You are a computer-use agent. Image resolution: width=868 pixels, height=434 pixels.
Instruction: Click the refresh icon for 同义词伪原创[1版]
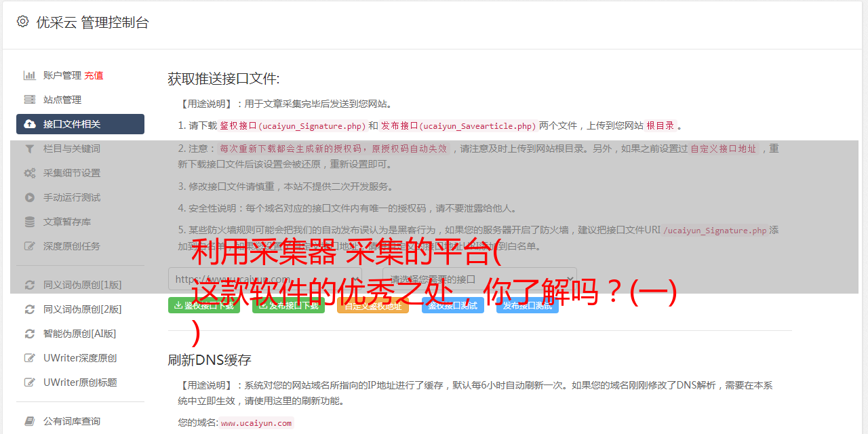pos(30,285)
